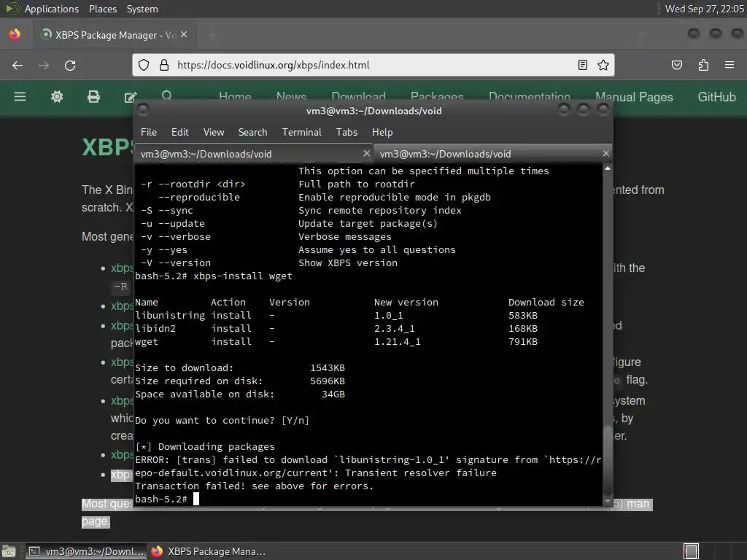Open the list all tabs dropdown arrow

[x=640, y=34]
